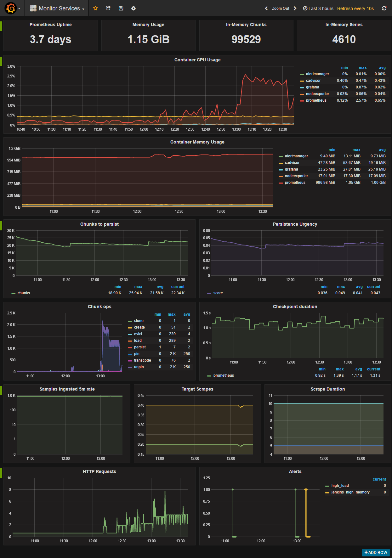This screenshot has width=392, height=558.
Task: Toggle the clone series in Chunk ops
Action: pos(139,321)
